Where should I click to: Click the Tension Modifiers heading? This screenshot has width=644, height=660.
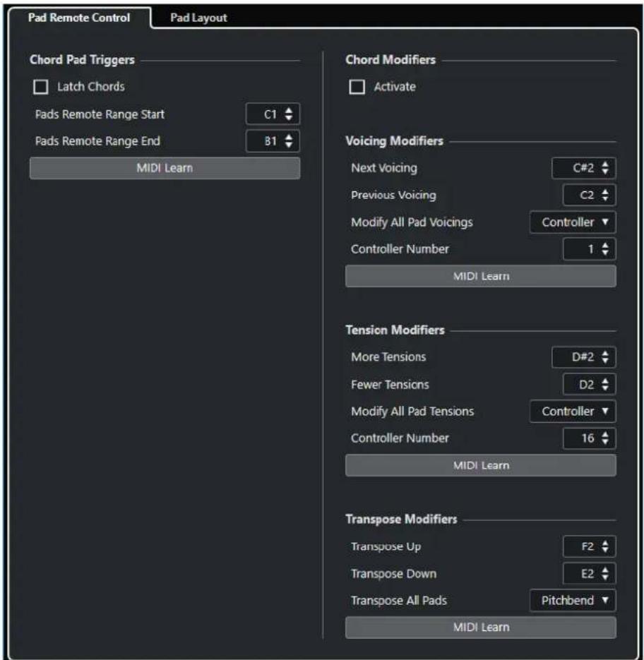coord(395,330)
